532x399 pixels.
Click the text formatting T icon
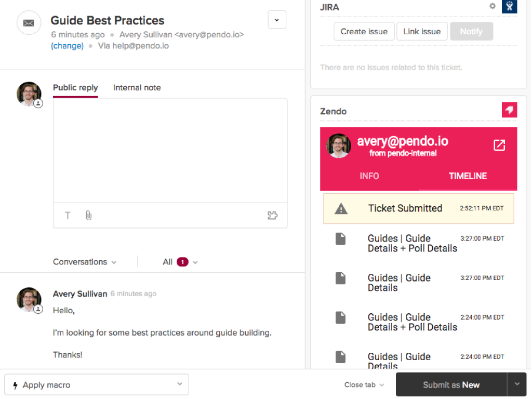tap(68, 216)
